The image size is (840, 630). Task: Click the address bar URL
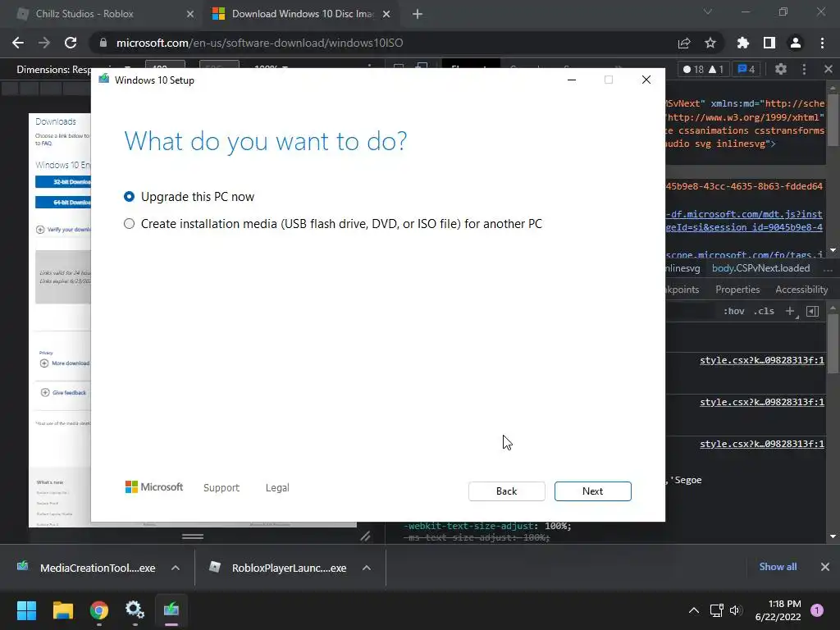(259, 43)
